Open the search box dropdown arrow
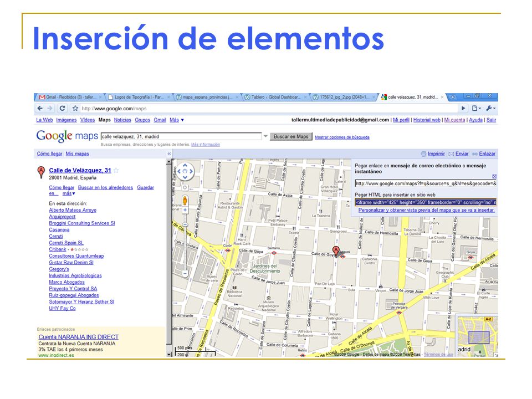 (265, 136)
